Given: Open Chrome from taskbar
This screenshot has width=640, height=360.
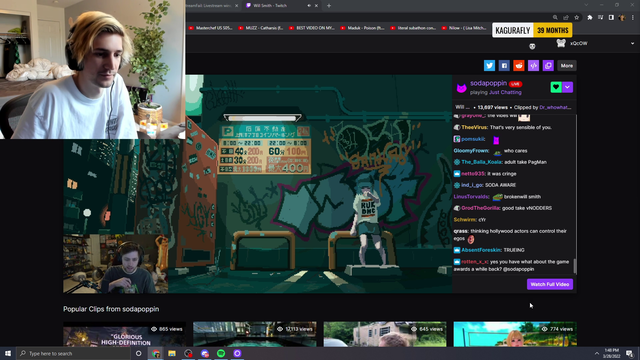Looking at the screenshot, I should click(x=156, y=353).
